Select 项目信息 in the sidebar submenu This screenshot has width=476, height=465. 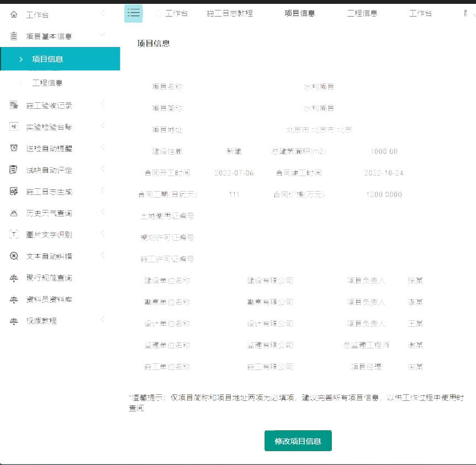pyautogui.click(x=60, y=59)
